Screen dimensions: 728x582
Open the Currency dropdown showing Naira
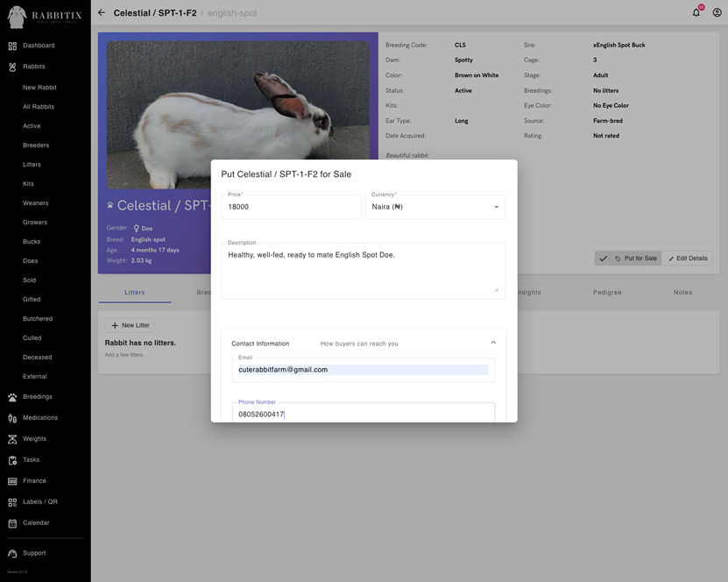pos(496,206)
